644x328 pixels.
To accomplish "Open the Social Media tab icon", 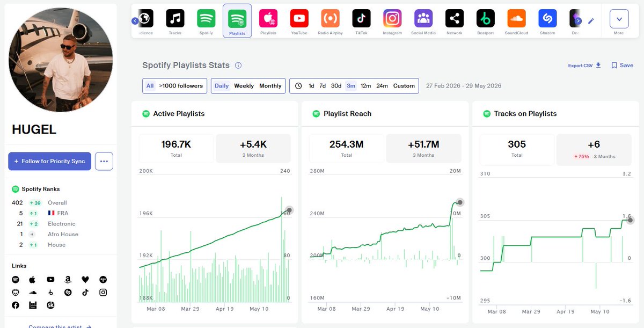I will 423,19.
